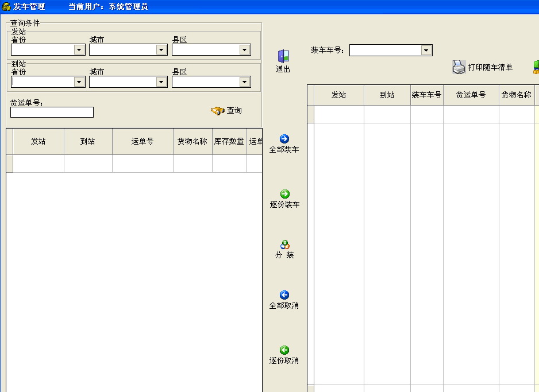This screenshot has width=539, height=392.
Task: Open the 到站 county 县区 dropdown
Action: click(x=244, y=81)
